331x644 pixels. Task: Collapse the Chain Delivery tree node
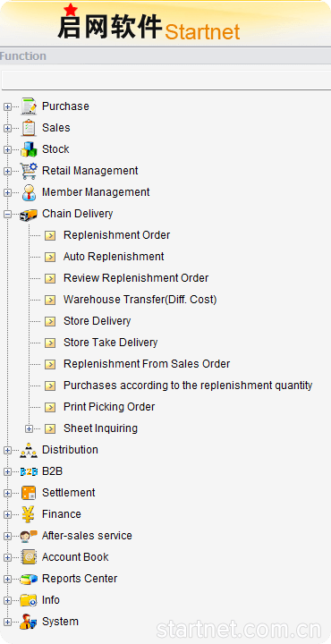click(7, 214)
